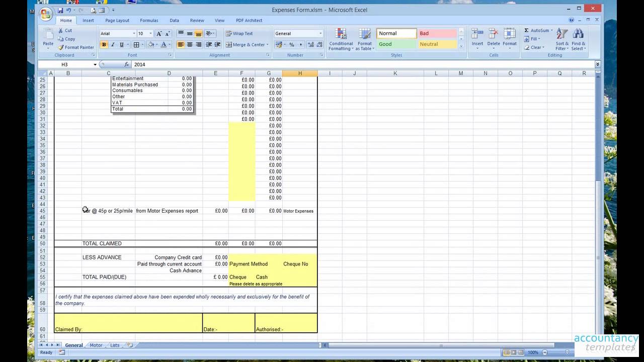Image resolution: width=644 pixels, height=362 pixels.
Task: Switch to the Page Layout ribbon tab
Action: pos(117,21)
